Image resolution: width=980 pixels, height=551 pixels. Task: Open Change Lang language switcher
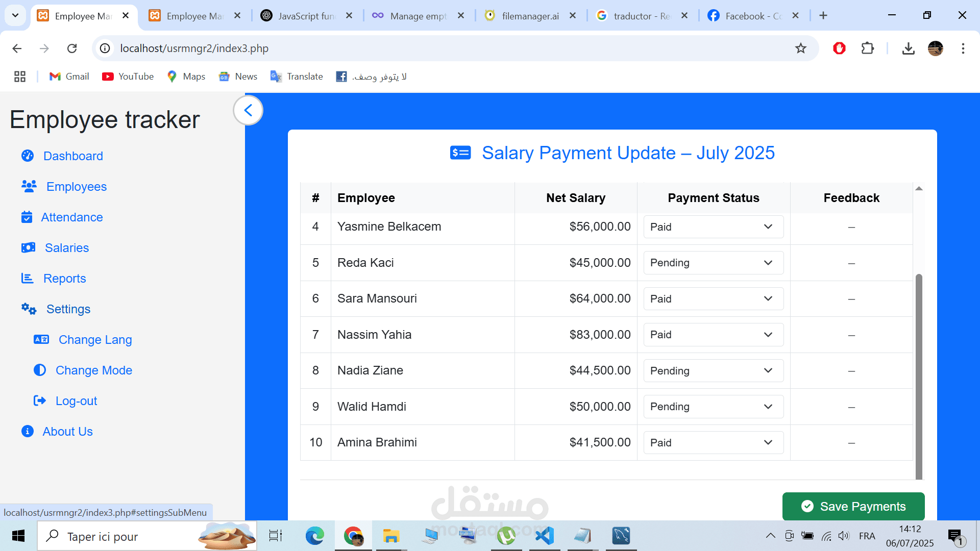point(95,339)
